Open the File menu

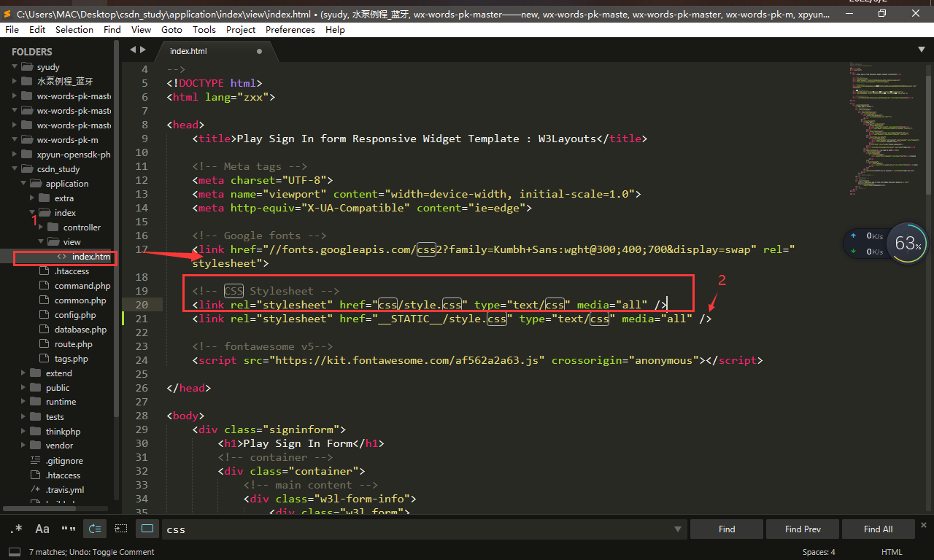point(12,29)
